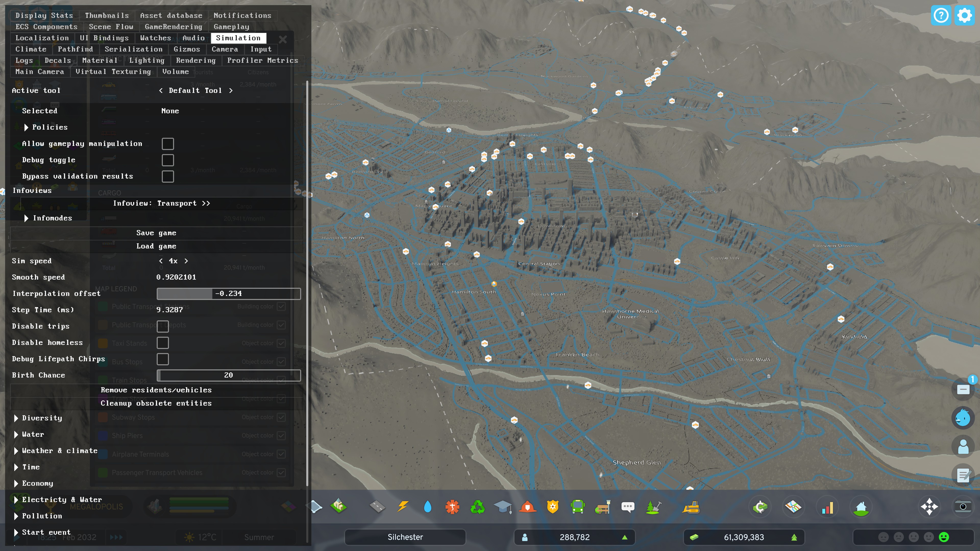Click Remove residents/vehicles button
This screenshot has height=551, width=980.
156,390
